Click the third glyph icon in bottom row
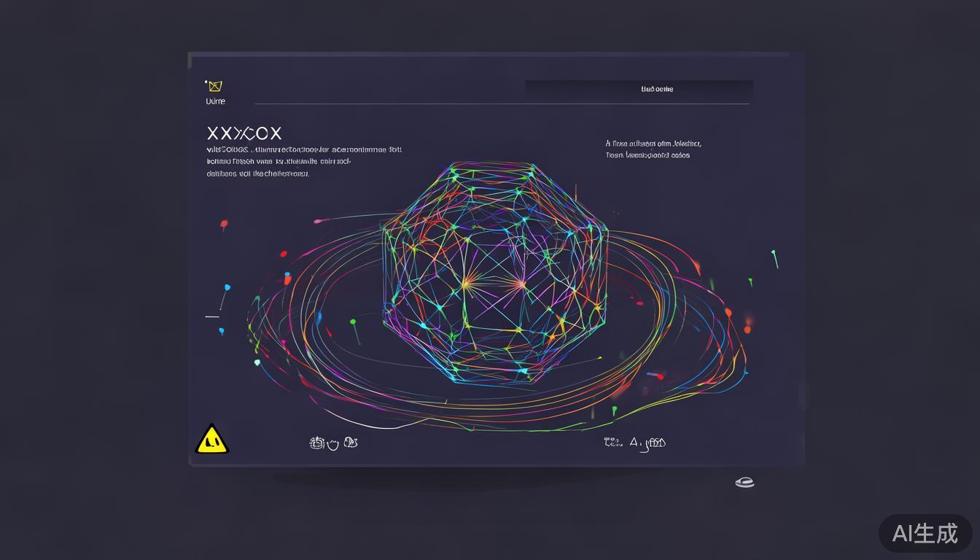 coord(351,442)
